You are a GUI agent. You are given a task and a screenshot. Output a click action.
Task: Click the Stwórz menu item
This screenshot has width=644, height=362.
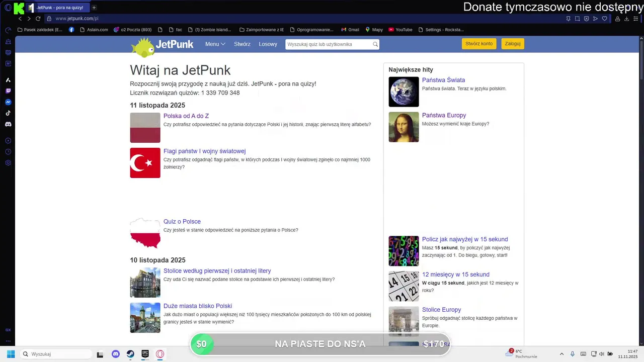(x=242, y=44)
